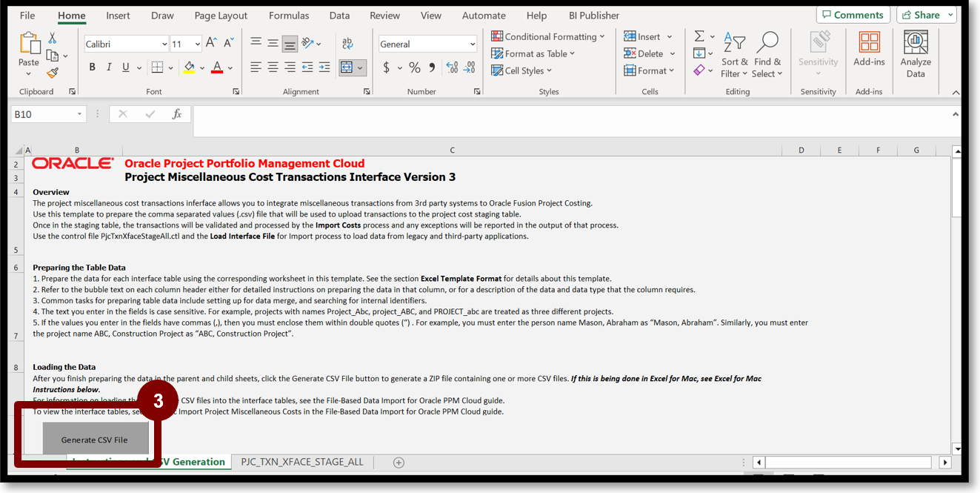980x493 pixels.
Task: Click the Paste clipboard icon
Action: [x=29, y=44]
